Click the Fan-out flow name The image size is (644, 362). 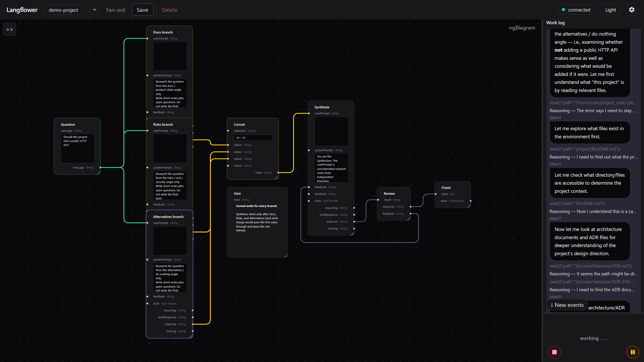pos(115,10)
